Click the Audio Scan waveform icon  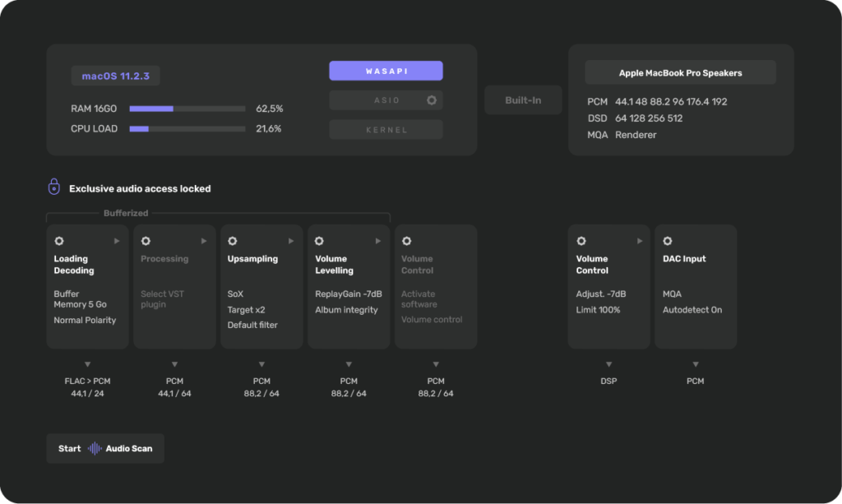point(95,448)
